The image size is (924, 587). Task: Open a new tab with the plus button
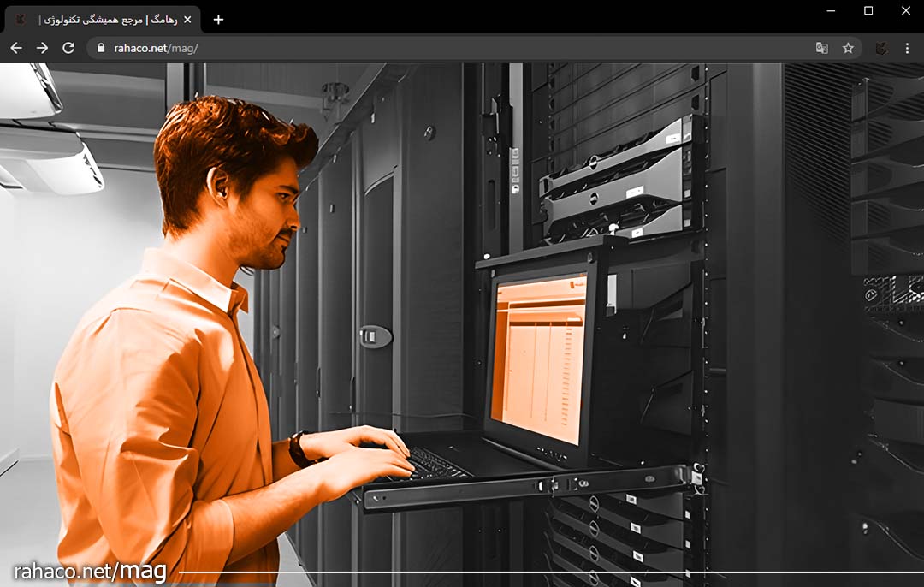(x=218, y=19)
